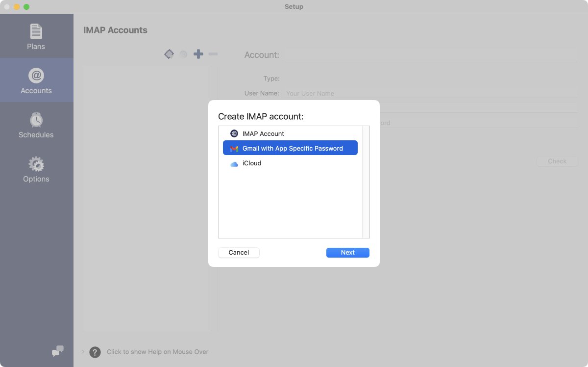
Task: Click the stamp icon in the toolbar
Action: tap(169, 54)
